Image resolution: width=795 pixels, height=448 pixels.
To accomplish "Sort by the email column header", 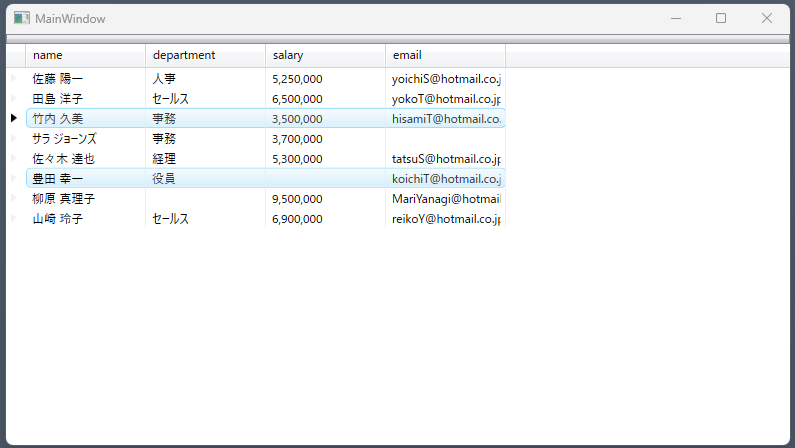I will [446, 55].
